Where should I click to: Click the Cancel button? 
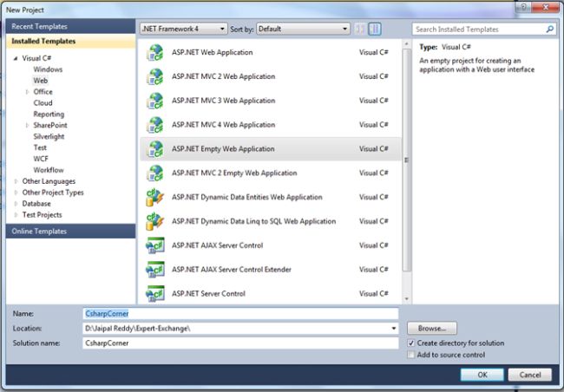pyautogui.click(x=530, y=375)
